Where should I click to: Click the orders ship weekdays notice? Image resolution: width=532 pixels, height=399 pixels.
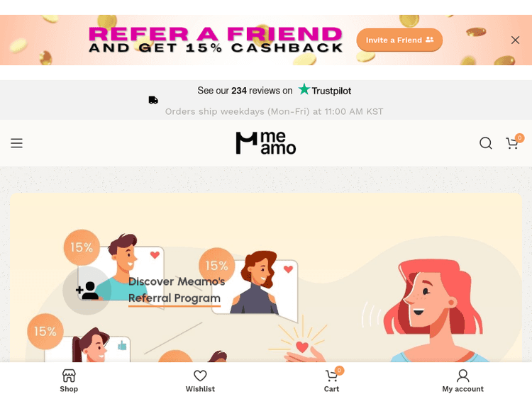[274, 111]
